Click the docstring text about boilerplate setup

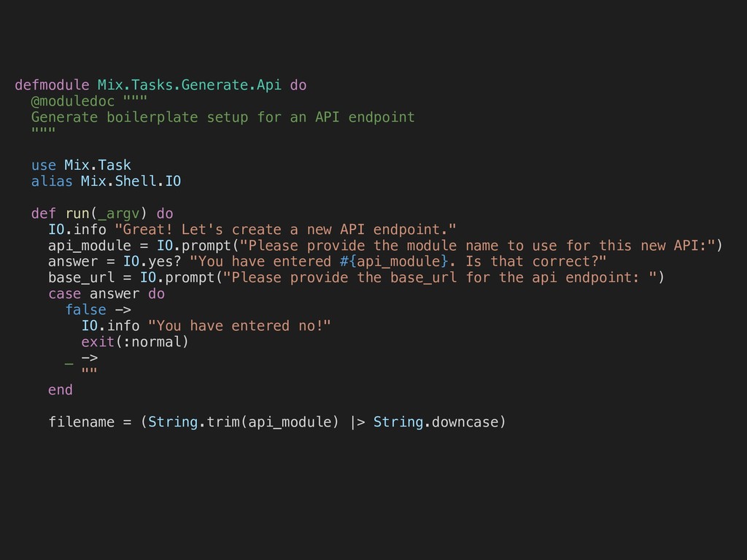[x=223, y=117]
